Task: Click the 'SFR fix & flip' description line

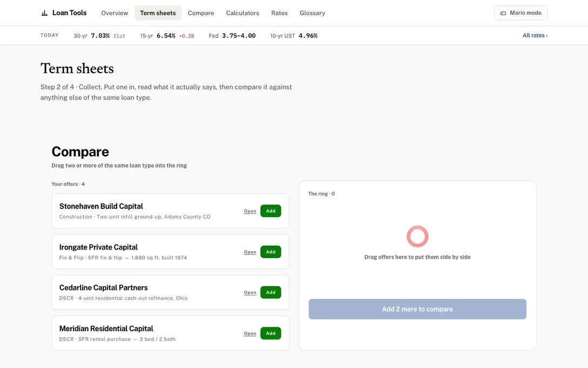Action: point(123,258)
